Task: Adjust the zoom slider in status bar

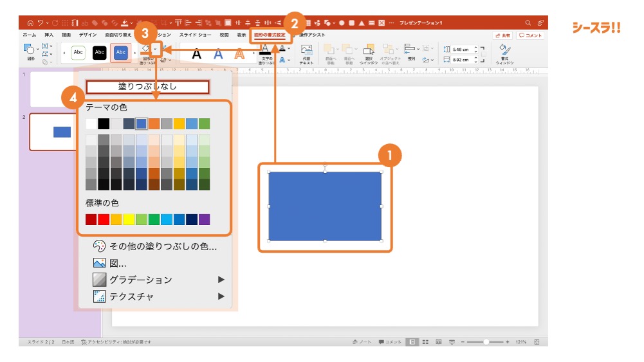Action: (486, 342)
